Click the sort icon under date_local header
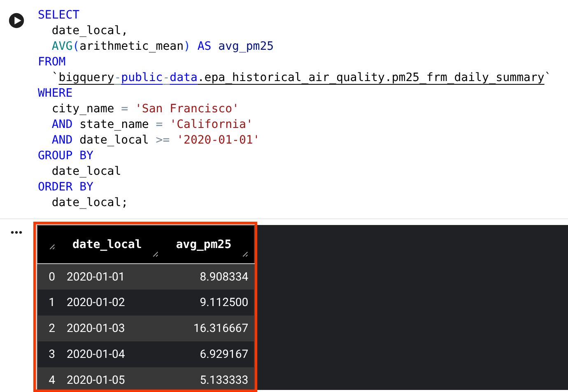 pyautogui.click(x=156, y=255)
